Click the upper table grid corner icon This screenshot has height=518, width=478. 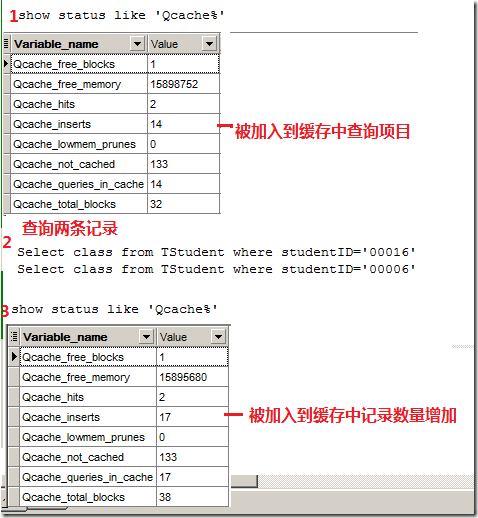click(6, 44)
